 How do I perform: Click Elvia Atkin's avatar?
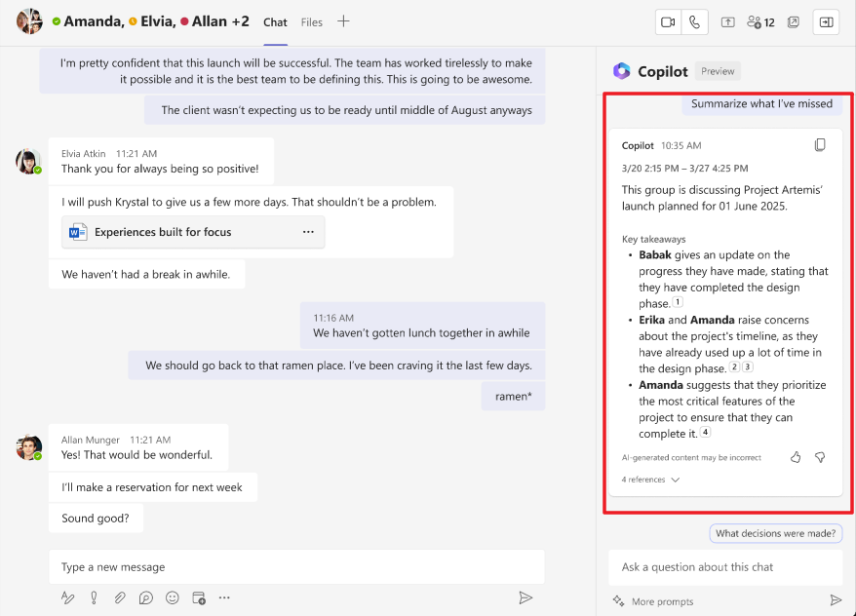pyautogui.click(x=28, y=162)
